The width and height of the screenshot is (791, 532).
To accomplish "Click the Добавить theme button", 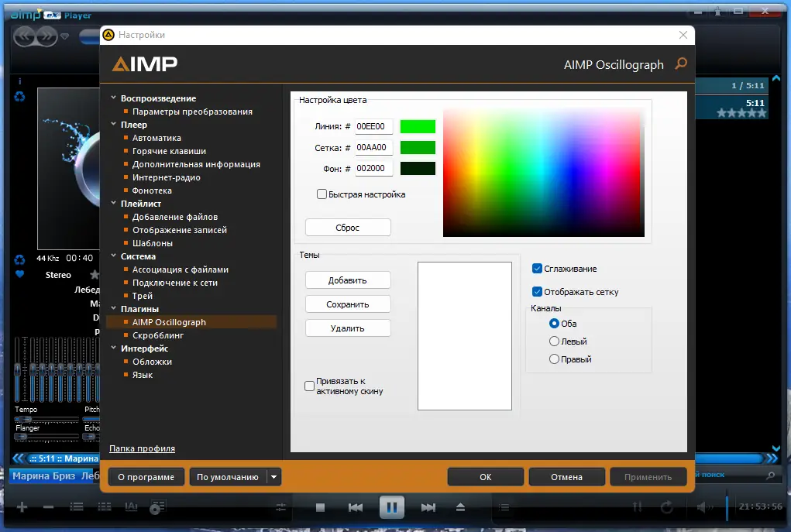I will pyautogui.click(x=348, y=280).
